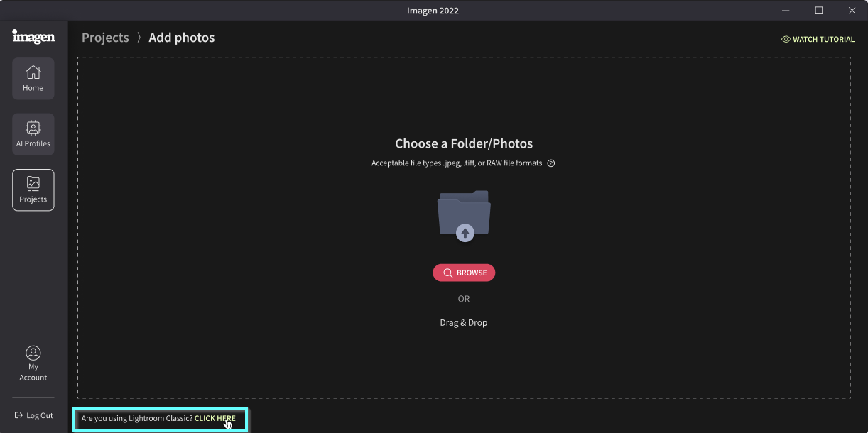Click the Imagen logo
The height and width of the screenshot is (433, 868).
(x=33, y=36)
